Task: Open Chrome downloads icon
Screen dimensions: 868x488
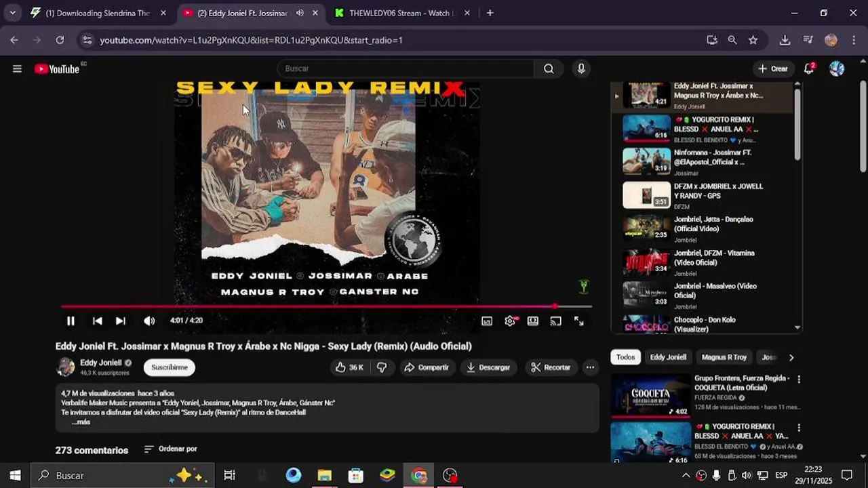Action: tap(785, 40)
